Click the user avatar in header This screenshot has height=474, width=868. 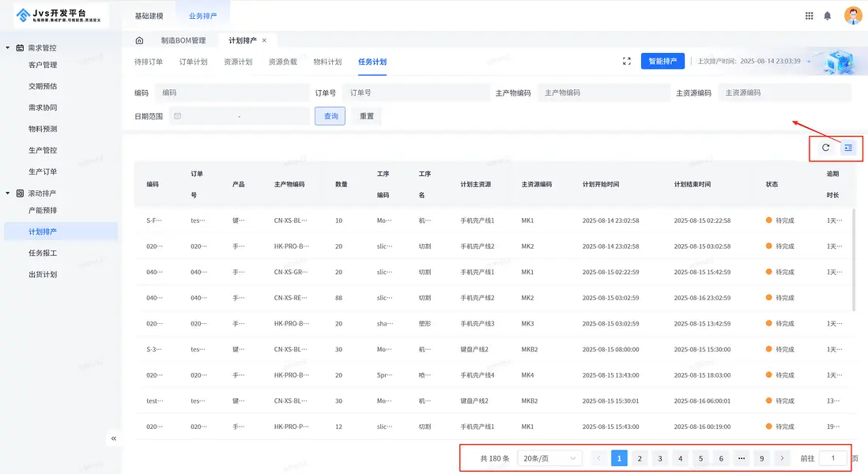click(x=853, y=16)
